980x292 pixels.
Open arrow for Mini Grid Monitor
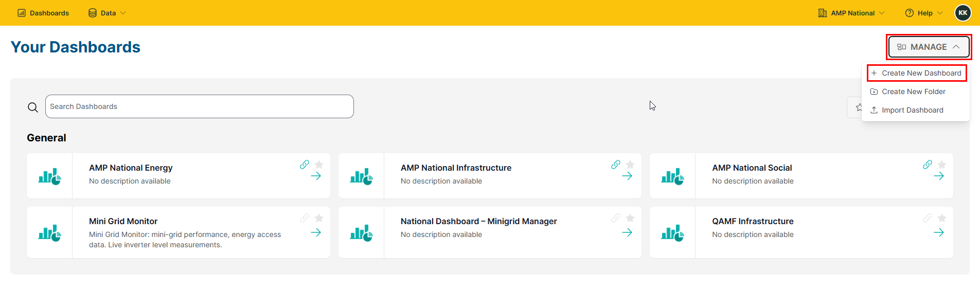(x=316, y=232)
